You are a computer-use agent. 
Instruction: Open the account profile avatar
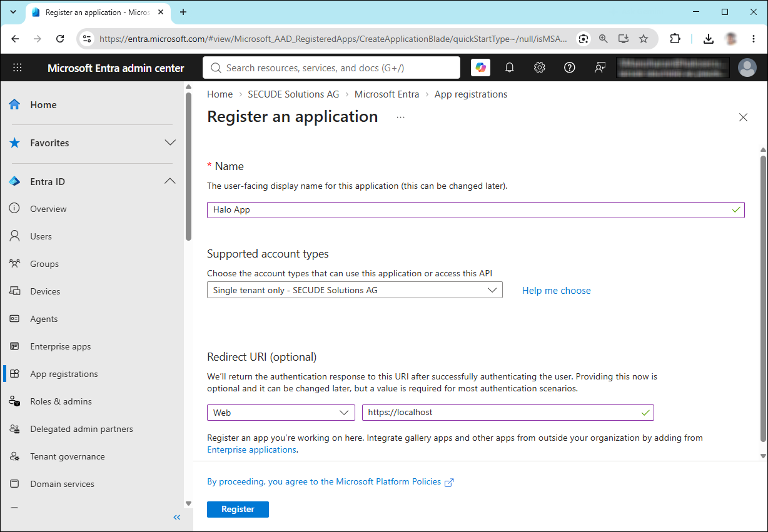point(747,68)
